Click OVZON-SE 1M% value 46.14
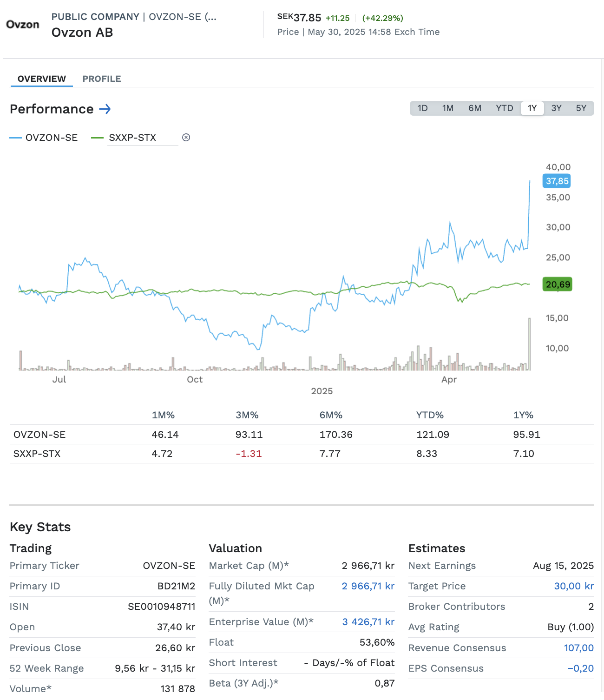Image resolution: width=604 pixels, height=700 pixels. 165,435
